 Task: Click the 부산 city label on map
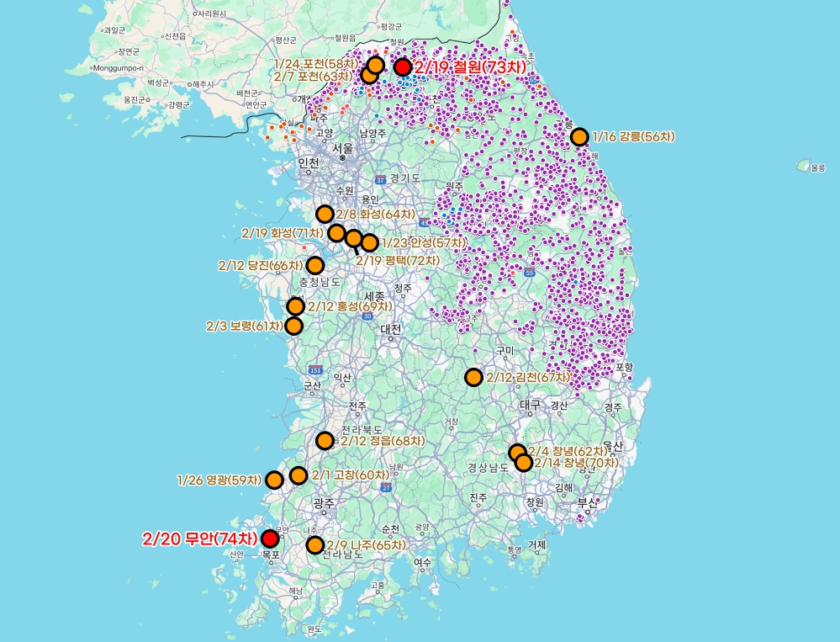pyautogui.click(x=585, y=502)
